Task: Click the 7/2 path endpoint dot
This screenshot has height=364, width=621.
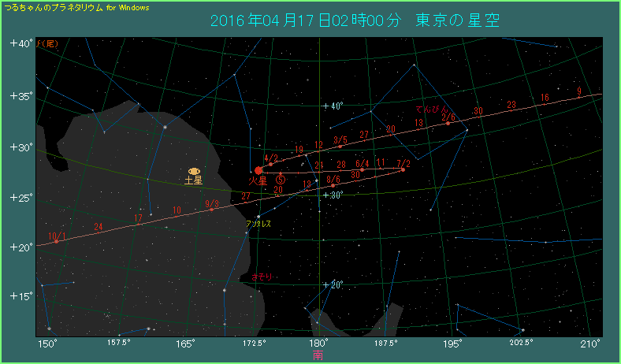Action: [403, 169]
